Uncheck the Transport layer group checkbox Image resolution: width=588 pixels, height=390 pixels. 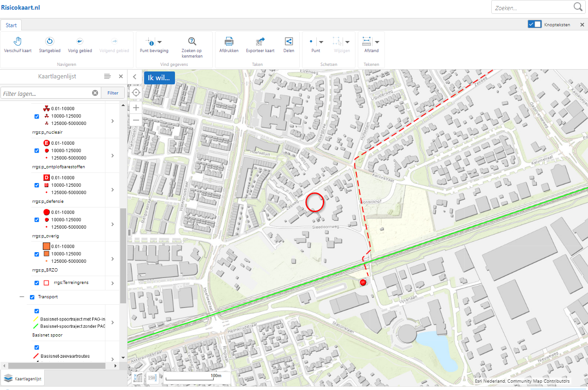(x=32, y=297)
